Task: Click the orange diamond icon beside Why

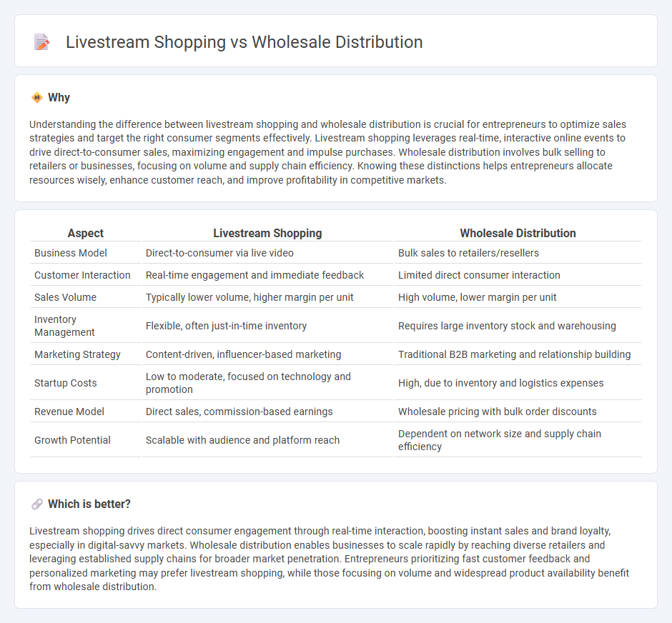Action: (x=37, y=98)
